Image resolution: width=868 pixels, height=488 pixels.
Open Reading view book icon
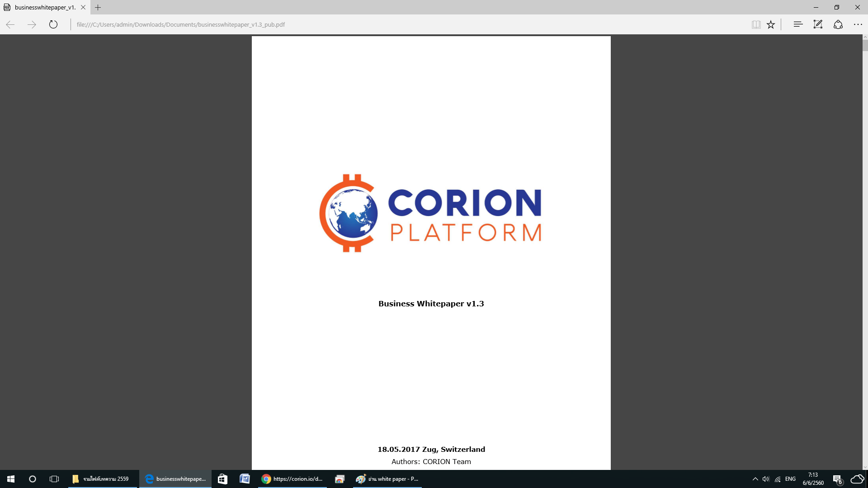[x=756, y=24]
